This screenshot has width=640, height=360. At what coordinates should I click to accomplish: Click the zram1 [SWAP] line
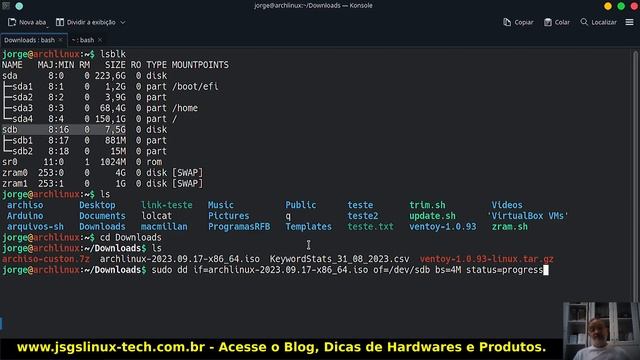pos(102,184)
